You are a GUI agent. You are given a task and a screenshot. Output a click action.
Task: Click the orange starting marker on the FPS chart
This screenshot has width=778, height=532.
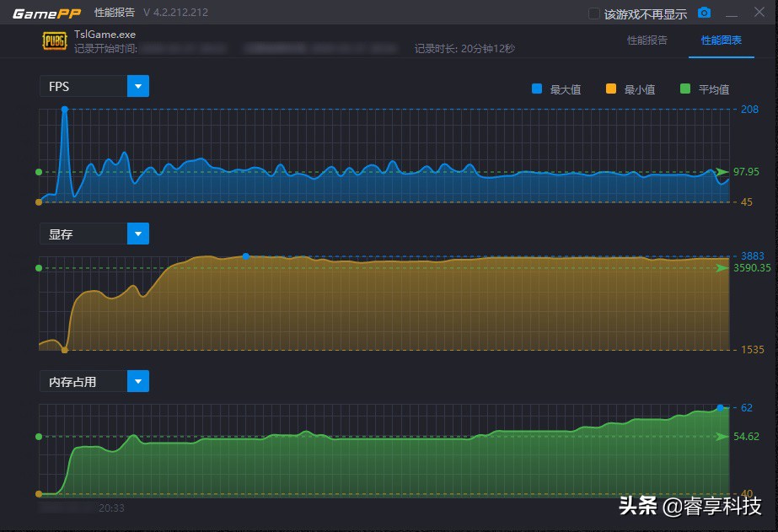pyautogui.click(x=39, y=202)
